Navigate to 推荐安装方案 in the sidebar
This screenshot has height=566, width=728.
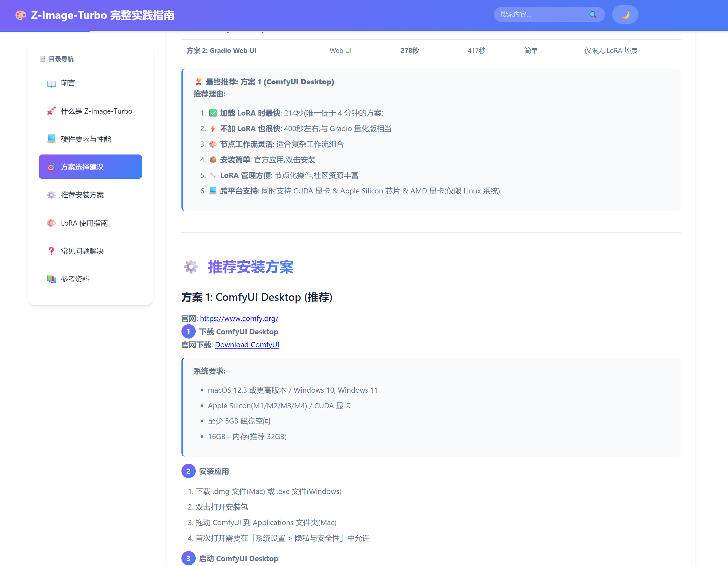point(90,195)
